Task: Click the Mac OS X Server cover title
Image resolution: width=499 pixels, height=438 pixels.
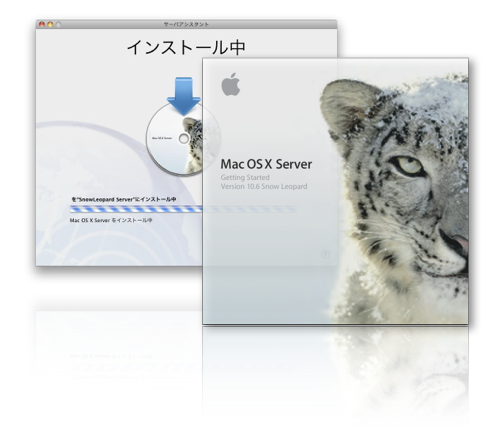Action: click(266, 164)
